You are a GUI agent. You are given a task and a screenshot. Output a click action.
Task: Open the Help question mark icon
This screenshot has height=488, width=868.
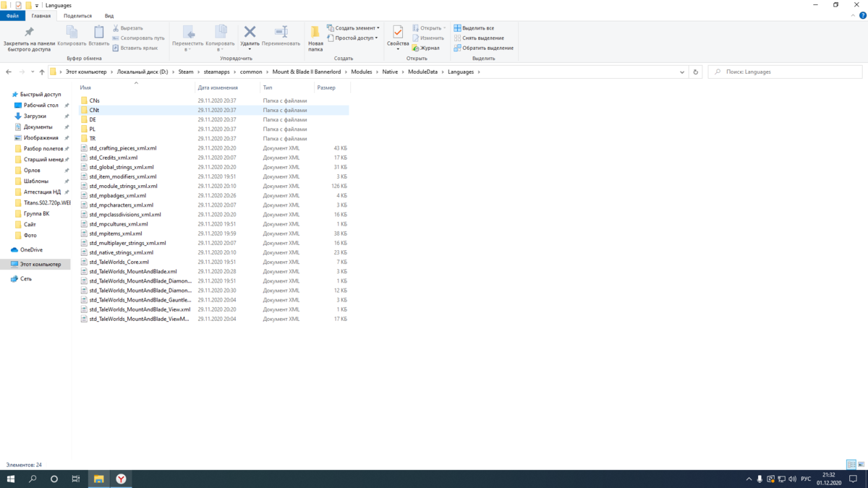862,15
